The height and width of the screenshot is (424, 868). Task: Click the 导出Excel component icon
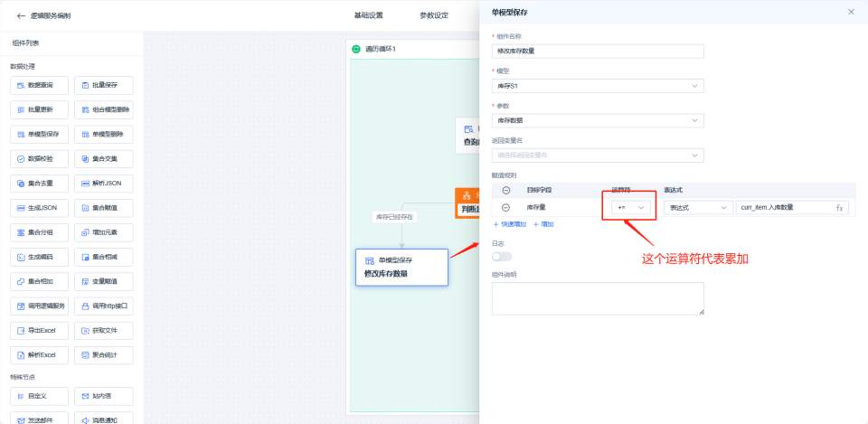tap(21, 331)
